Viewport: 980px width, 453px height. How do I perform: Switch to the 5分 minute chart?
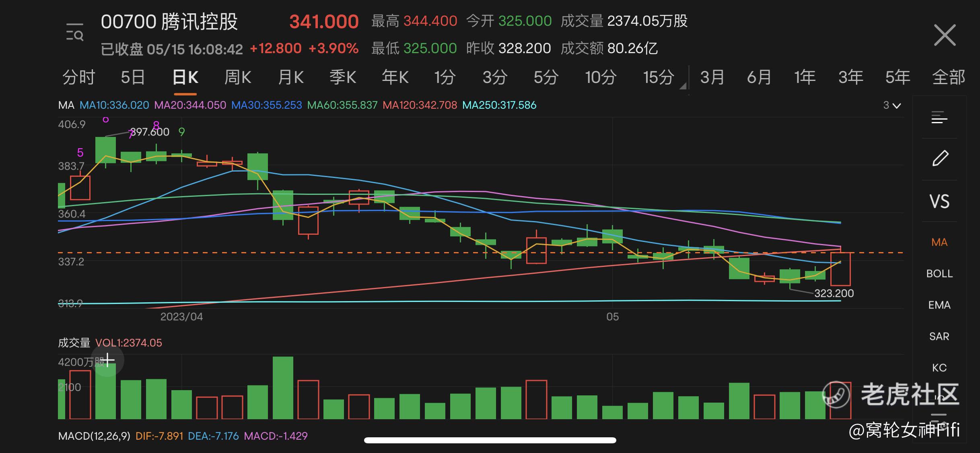pyautogui.click(x=546, y=77)
